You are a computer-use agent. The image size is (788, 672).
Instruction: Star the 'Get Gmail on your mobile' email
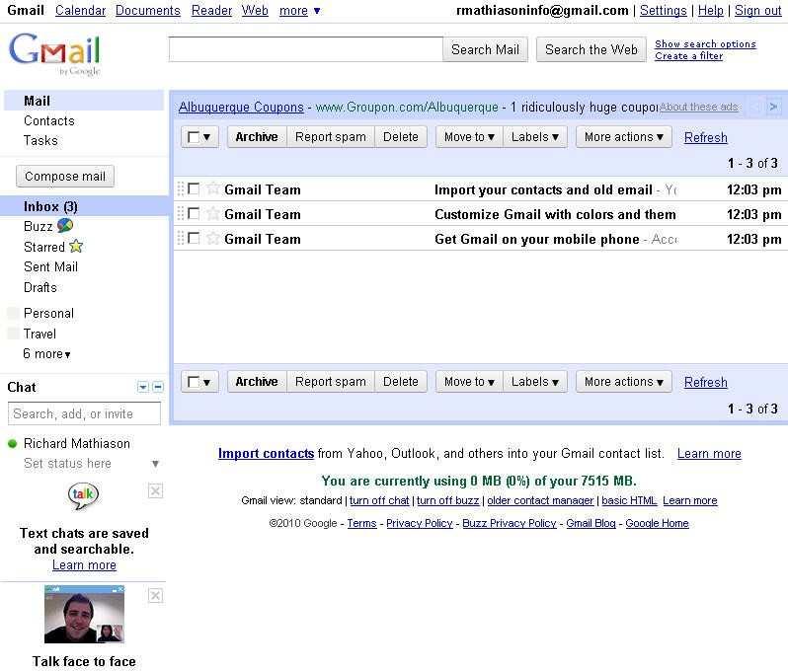pos(212,239)
